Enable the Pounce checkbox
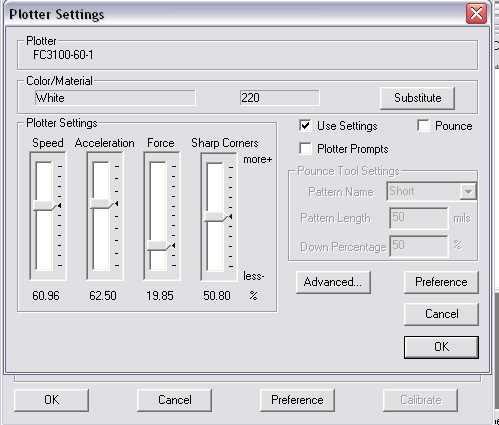This screenshot has width=499, height=425. click(423, 126)
